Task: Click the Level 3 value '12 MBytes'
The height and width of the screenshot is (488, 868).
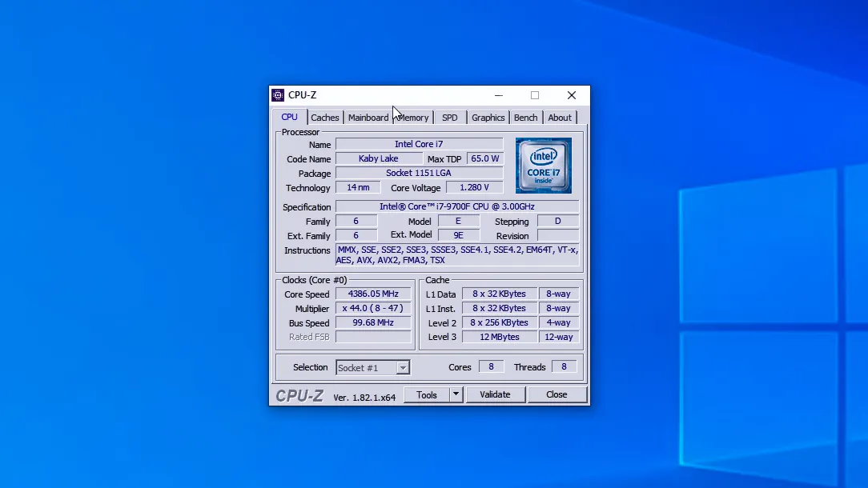Action: tap(500, 337)
